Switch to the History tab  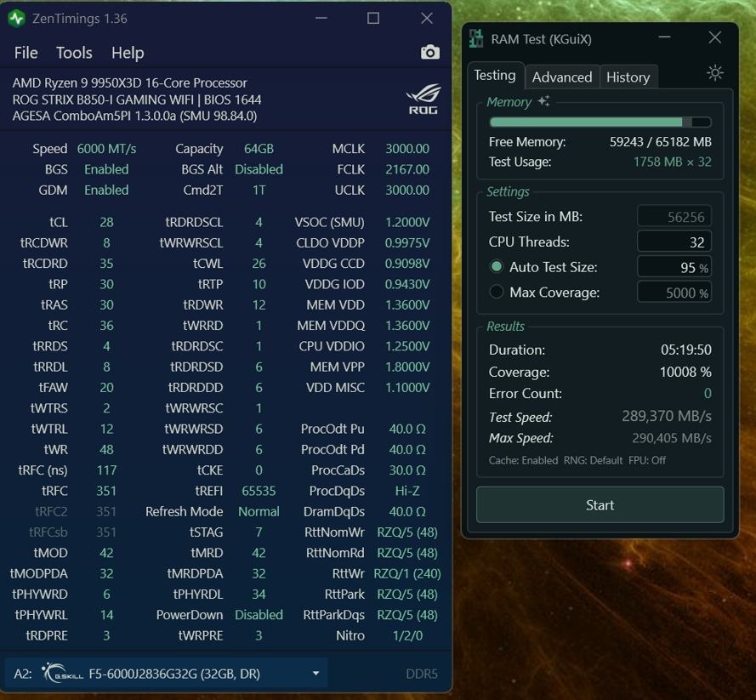(628, 77)
